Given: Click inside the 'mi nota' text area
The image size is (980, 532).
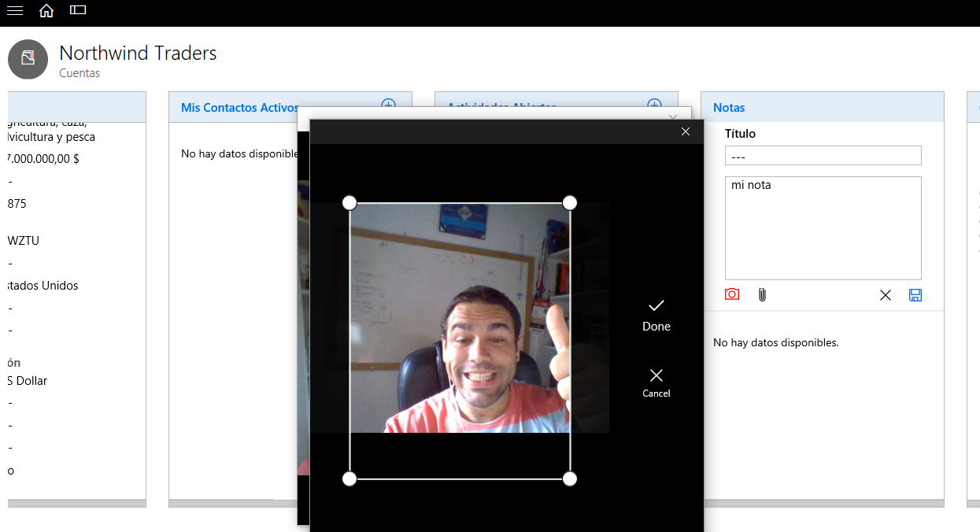Looking at the screenshot, I should point(823,228).
